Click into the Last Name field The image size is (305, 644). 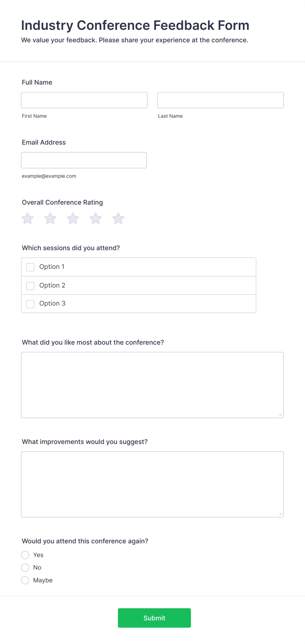220,100
